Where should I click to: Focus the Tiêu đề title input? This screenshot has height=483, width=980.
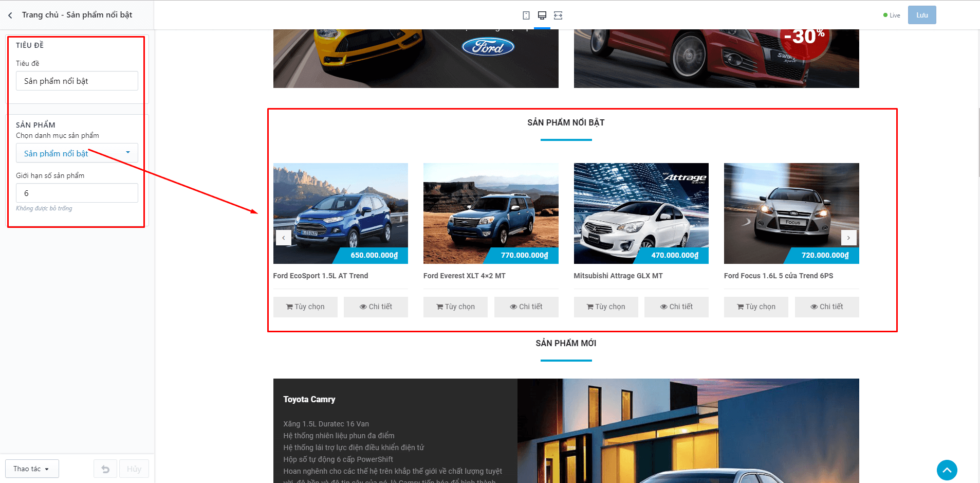click(x=77, y=81)
